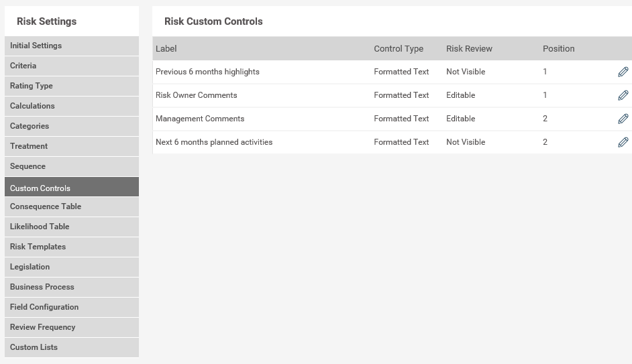Open Review Frequency settings

click(x=72, y=328)
